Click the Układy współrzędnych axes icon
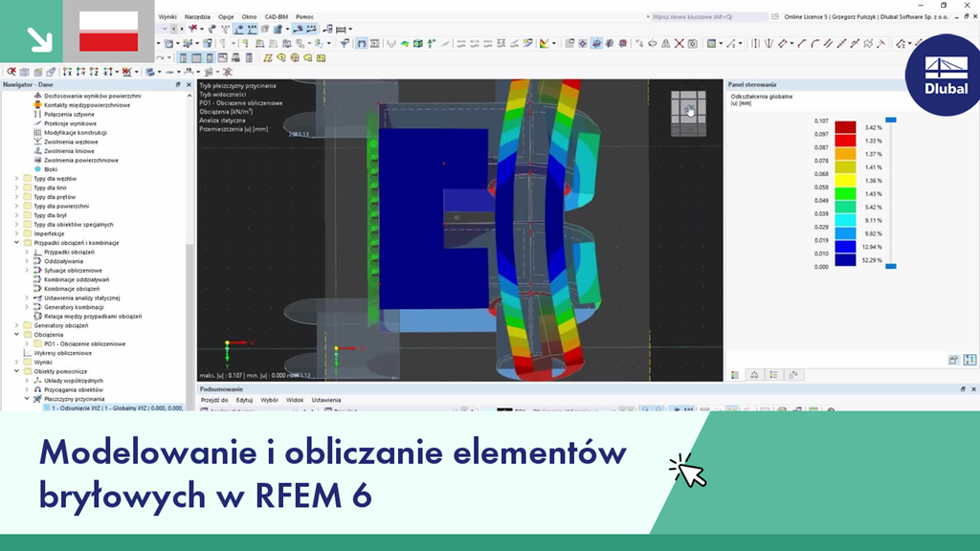The image size is (980, 551). [x=37, y=381]
